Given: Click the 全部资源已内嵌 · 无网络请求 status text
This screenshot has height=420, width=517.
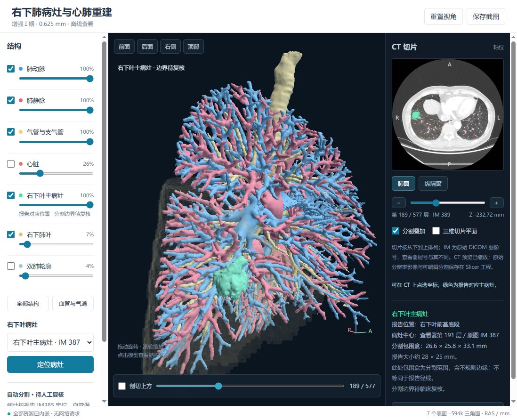Looking at the screenshot, I should (x=47, y=413).
